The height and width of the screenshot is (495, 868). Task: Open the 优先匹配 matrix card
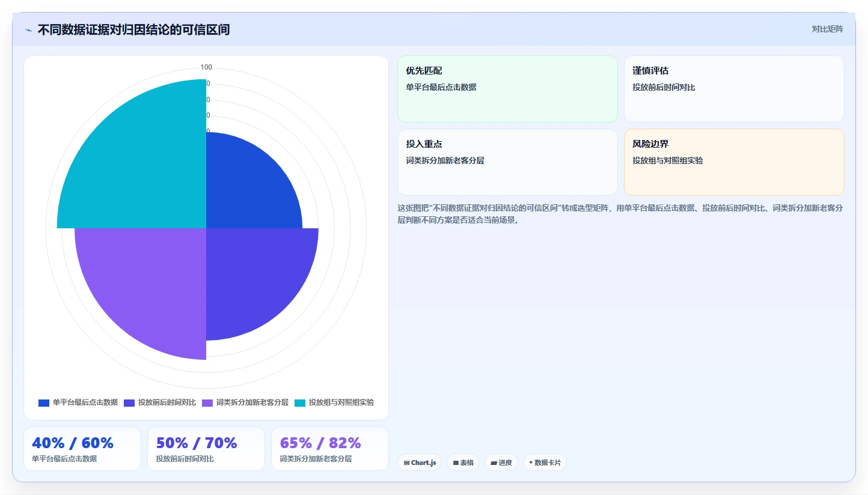507,89
